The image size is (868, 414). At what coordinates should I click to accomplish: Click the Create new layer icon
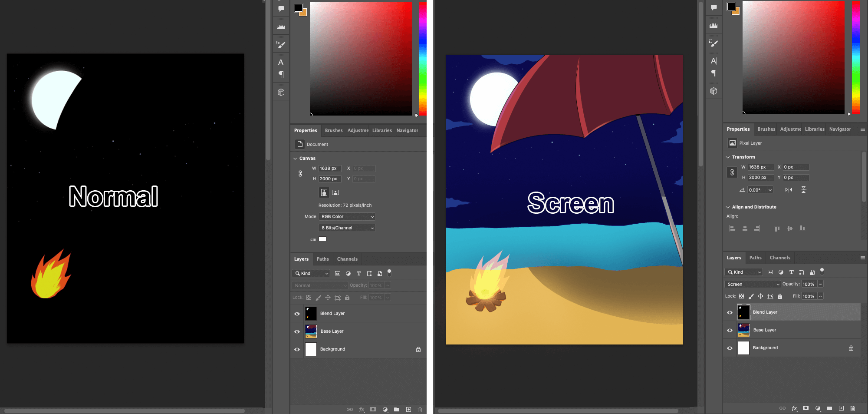click(x=408, y=409)
